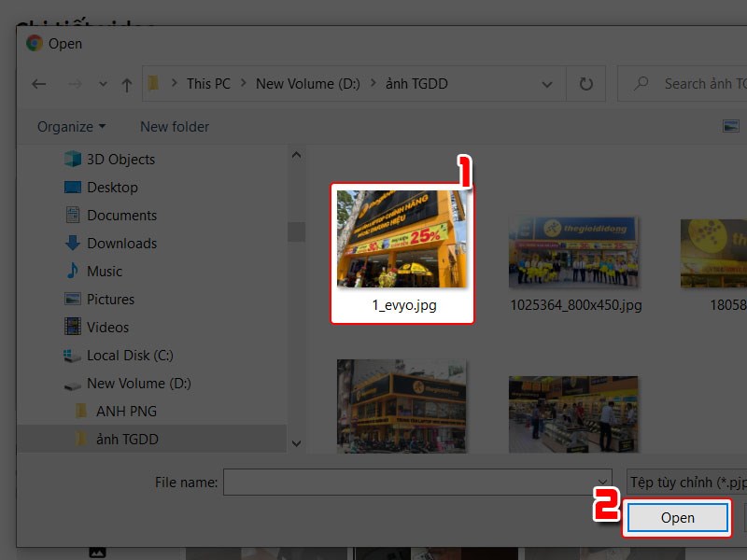Image resolution: width=747 pixels, height=560 pixels.
Task: Select the 1025364_800x450.jpg thumbnail
Action: point(573,252)
